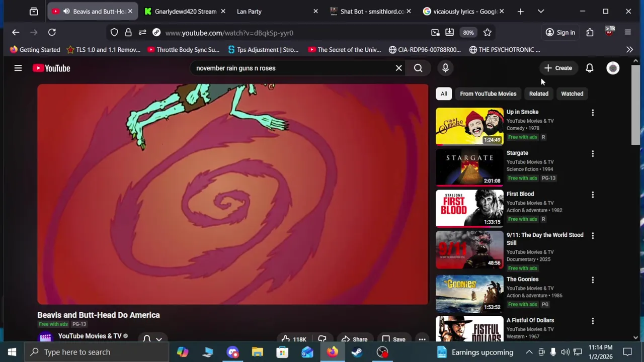Screen dimensions: 644x362
Task: Open The Secret of the Univ... bookmark
Action: pos(345,49)
